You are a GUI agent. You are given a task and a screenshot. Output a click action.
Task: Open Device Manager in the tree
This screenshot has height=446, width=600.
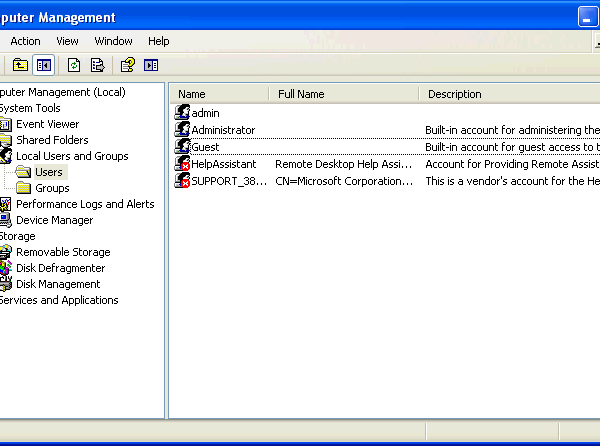(55, 220)
